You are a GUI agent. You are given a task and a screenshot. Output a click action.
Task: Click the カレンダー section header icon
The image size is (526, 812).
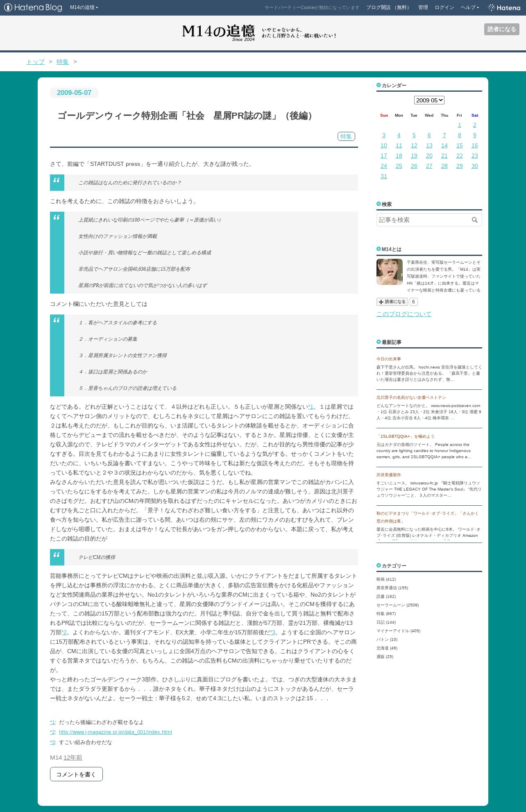[379, 85]
